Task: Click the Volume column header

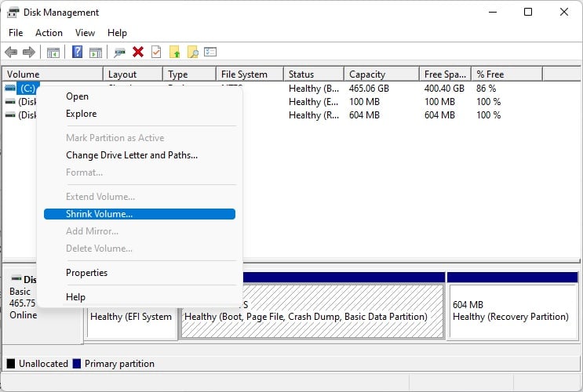Action: [53, 74]
